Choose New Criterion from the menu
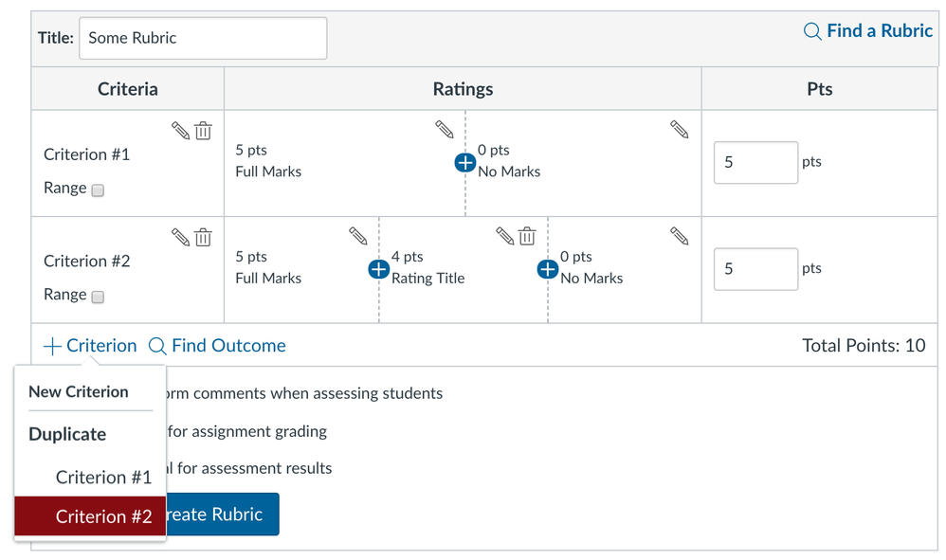The height and width of the screenshot is (560, 946). (x=79, y=391)
